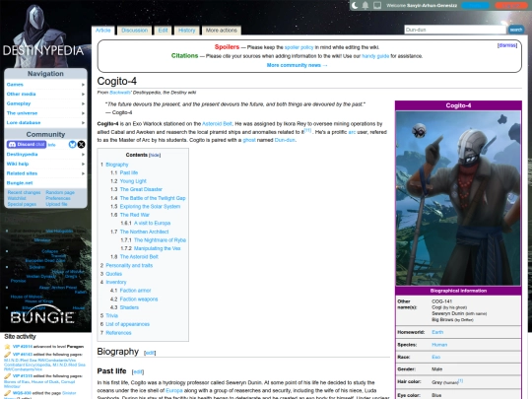Open the messages tray icon
Image resolution: width=532 pixels, height=399 pixels.
(377, 6)
